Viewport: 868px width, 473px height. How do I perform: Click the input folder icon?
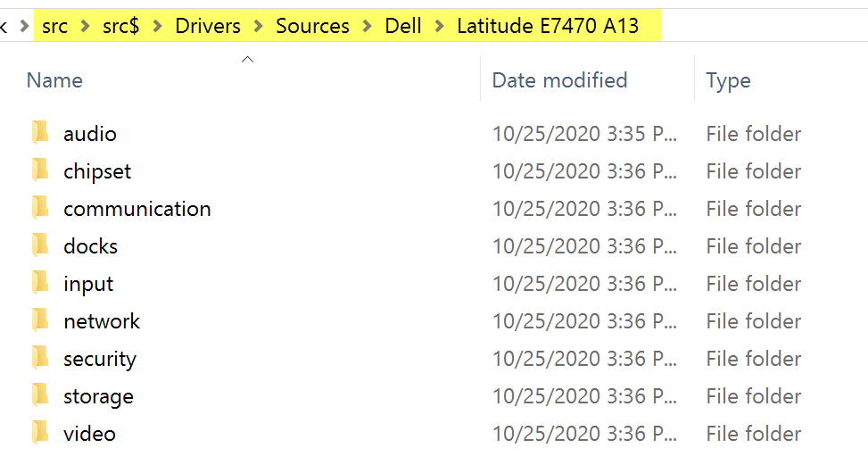coord(40,284)
